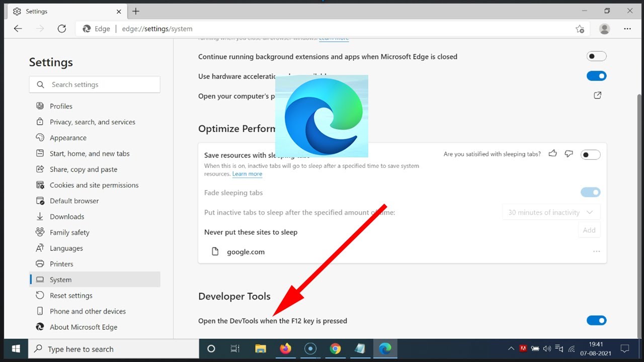
Task: Open the profile avatar menu
Action: coord(605,29)
